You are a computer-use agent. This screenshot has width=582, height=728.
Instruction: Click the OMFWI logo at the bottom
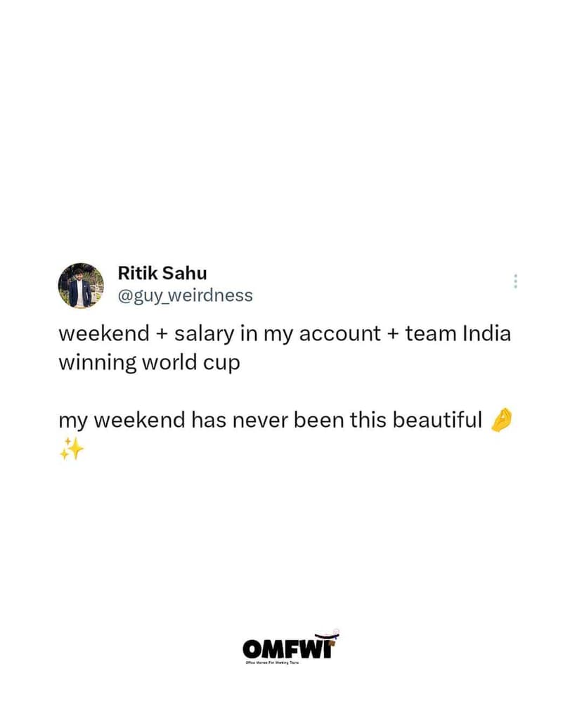coord(291,645)
